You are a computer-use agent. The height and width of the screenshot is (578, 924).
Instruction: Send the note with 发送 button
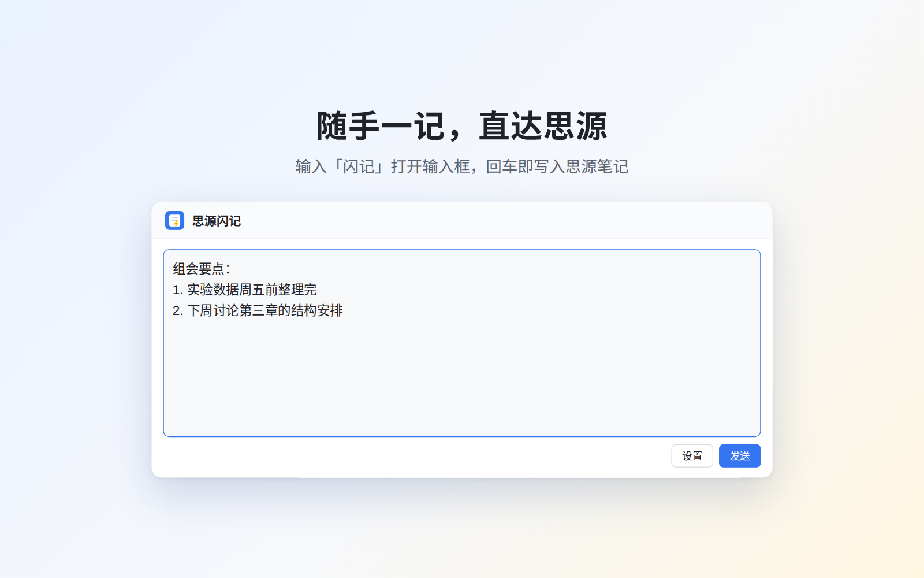click(x=739, y=455)
